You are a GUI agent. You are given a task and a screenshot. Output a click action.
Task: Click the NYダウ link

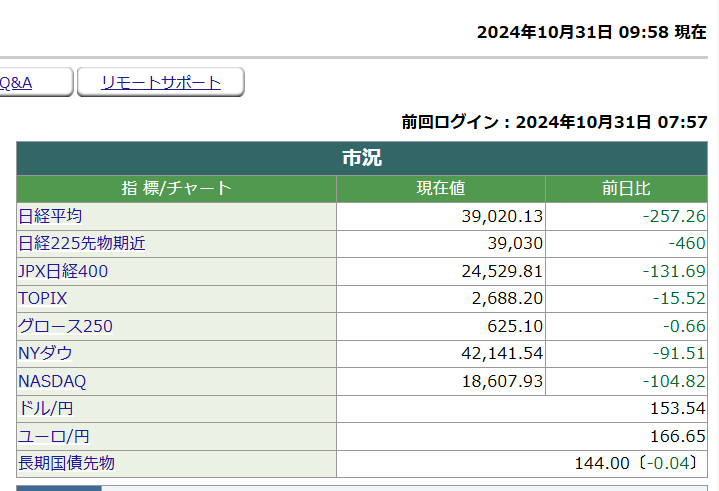point(45,353)
